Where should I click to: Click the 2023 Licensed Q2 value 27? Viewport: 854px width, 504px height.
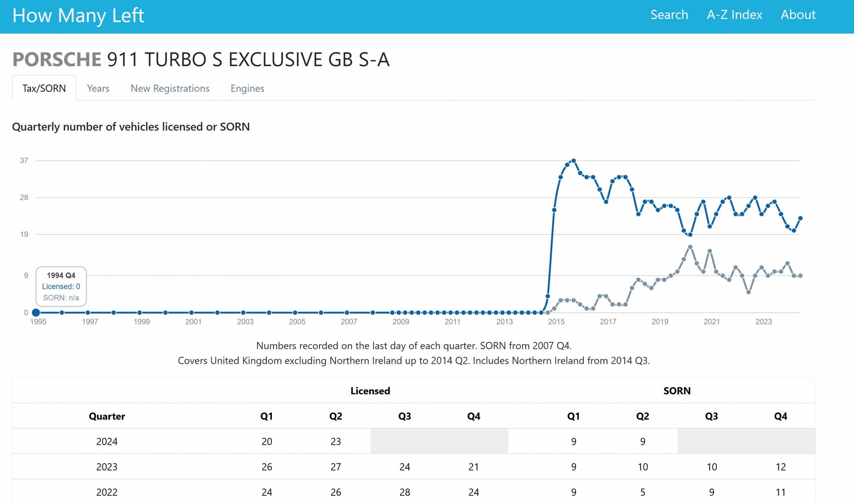point(336,467)
